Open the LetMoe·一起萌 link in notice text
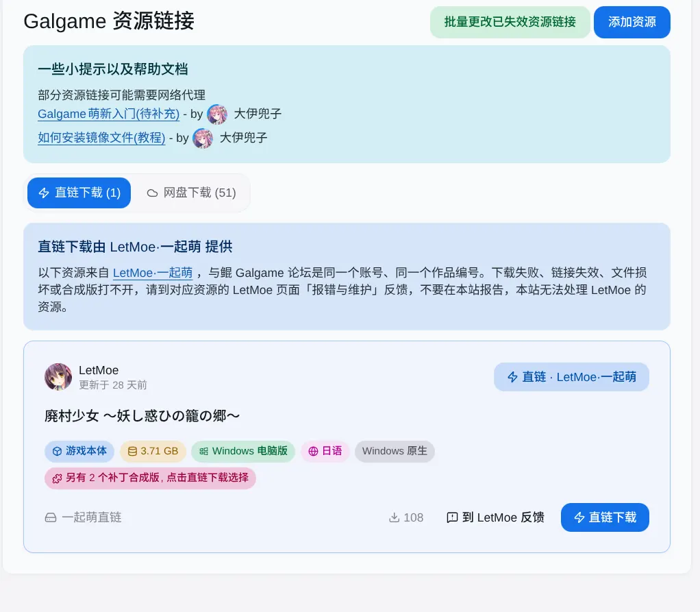 [153, 273]
